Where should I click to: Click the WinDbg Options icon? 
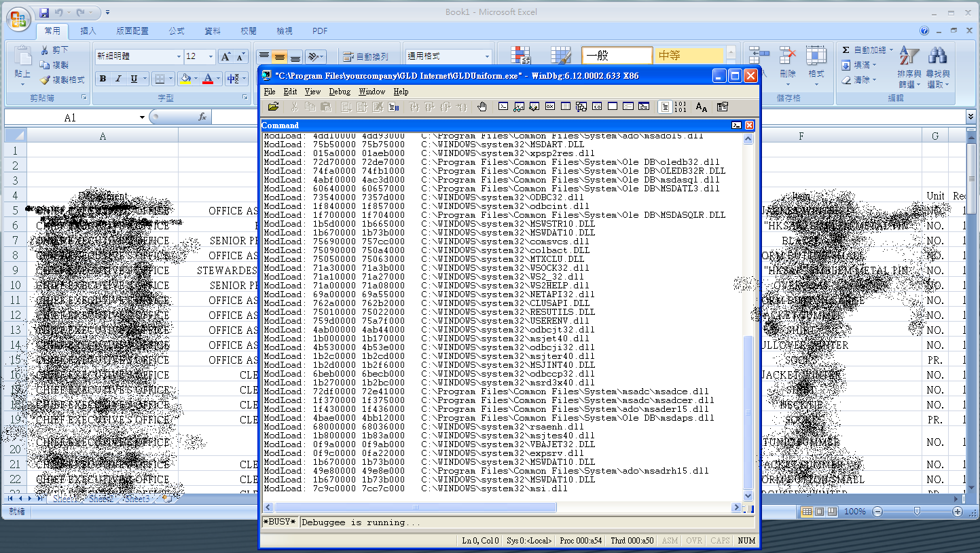pyautogui.click(x=722, y=107)
